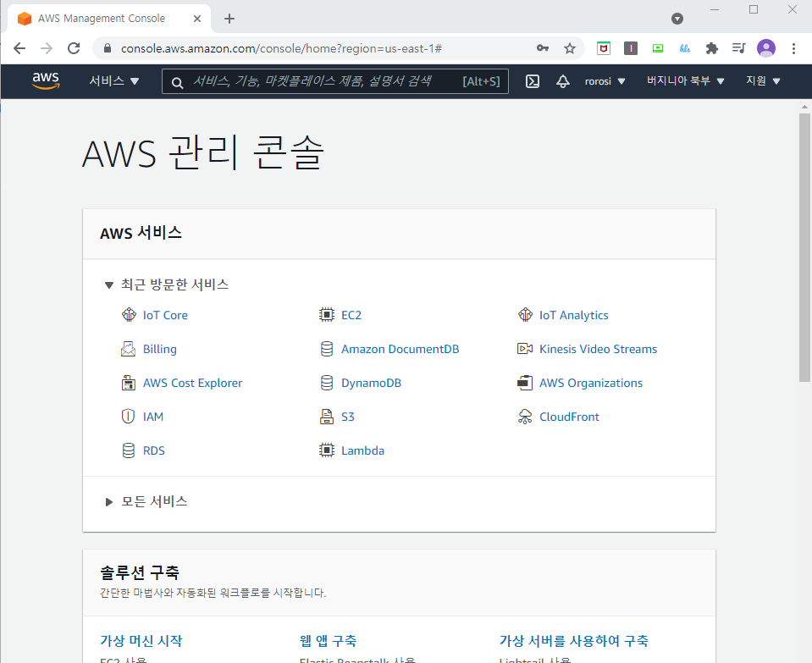Image resolution: width=812 pixels, height=663 pixels.
Task: Open IoT Core link
Action: pos(165,315)
